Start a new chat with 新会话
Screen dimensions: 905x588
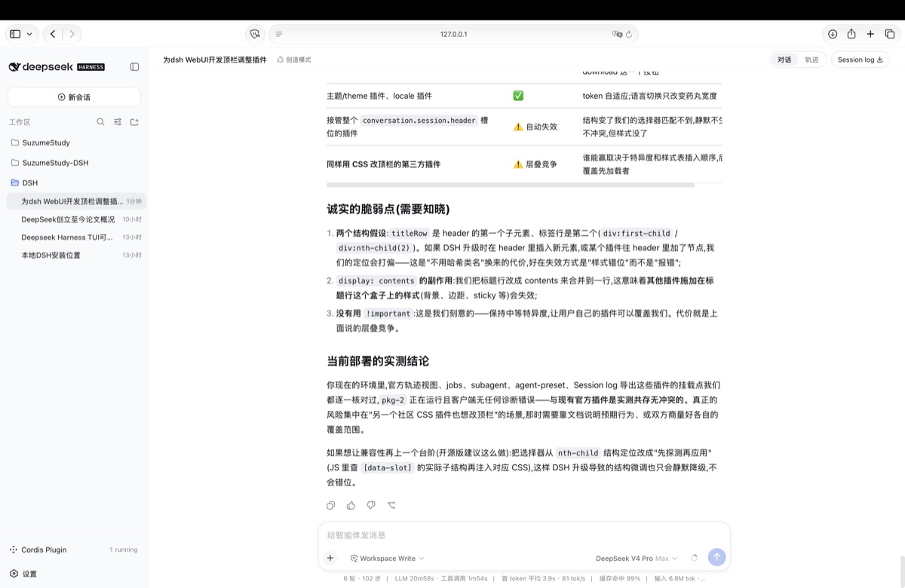[x=74, y=96]
